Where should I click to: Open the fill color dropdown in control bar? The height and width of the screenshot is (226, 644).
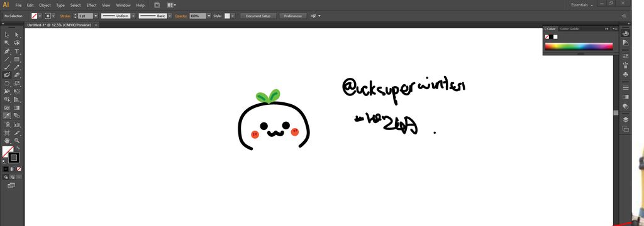click(x=40, y=16)
